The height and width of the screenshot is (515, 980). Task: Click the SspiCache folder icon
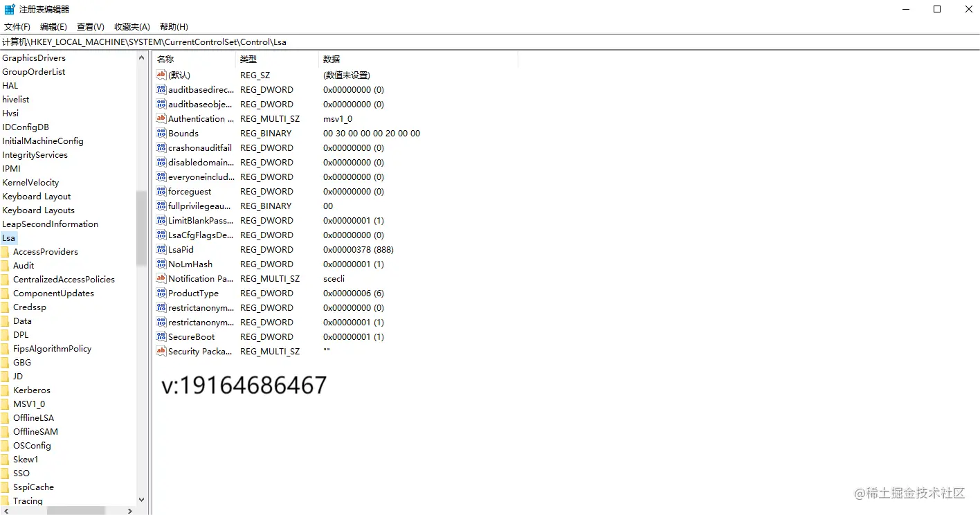(x=5, y=487)
